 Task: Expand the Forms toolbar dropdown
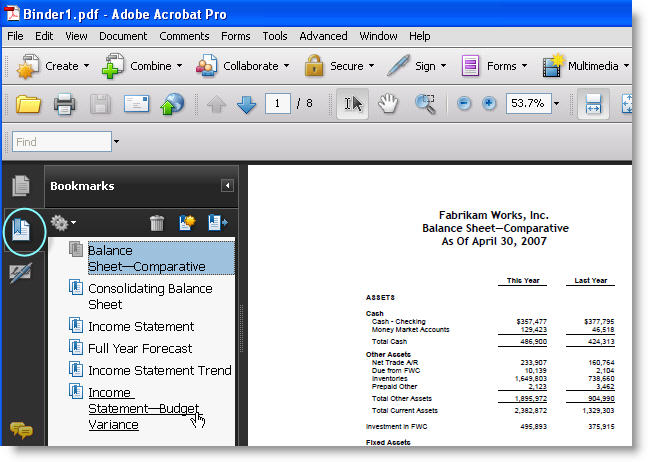click(x=524, y=66)
